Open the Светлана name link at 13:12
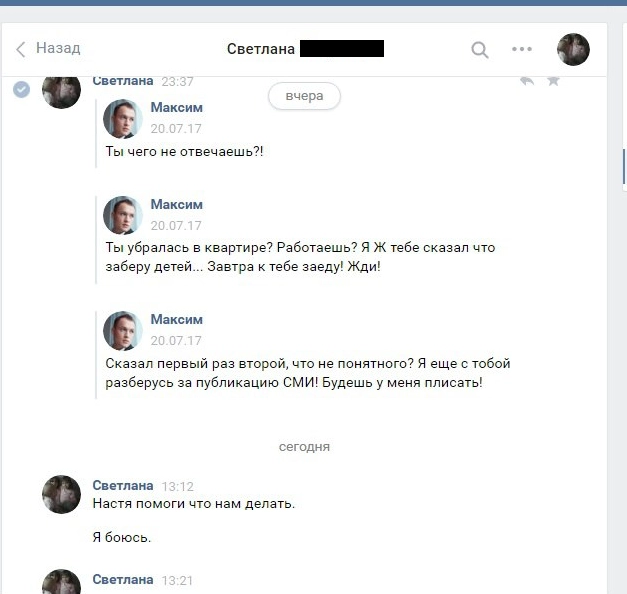Screen dimensions: 627x594 click(123, 485)
